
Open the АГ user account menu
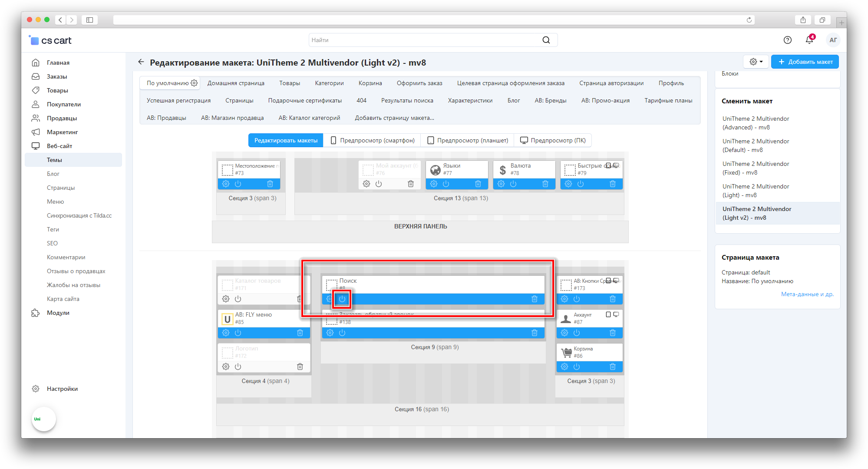point(833,40)
